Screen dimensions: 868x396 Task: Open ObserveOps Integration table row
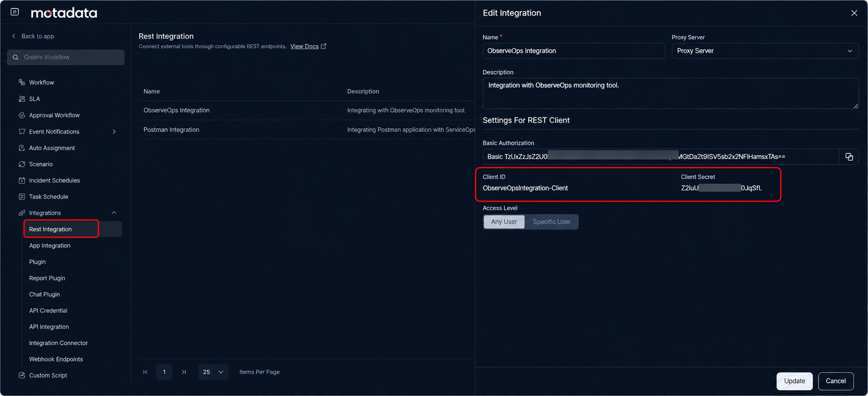(x=307, y=110)
